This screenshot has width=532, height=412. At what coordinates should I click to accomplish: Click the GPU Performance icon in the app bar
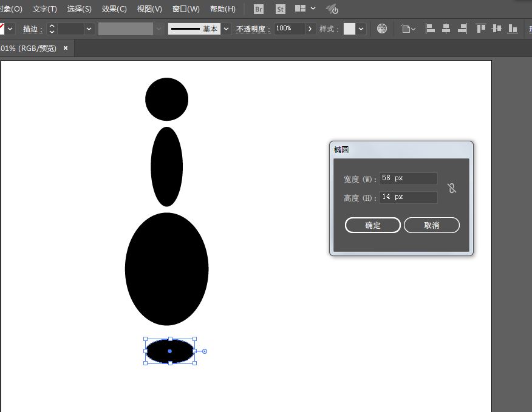click(332, 8)
